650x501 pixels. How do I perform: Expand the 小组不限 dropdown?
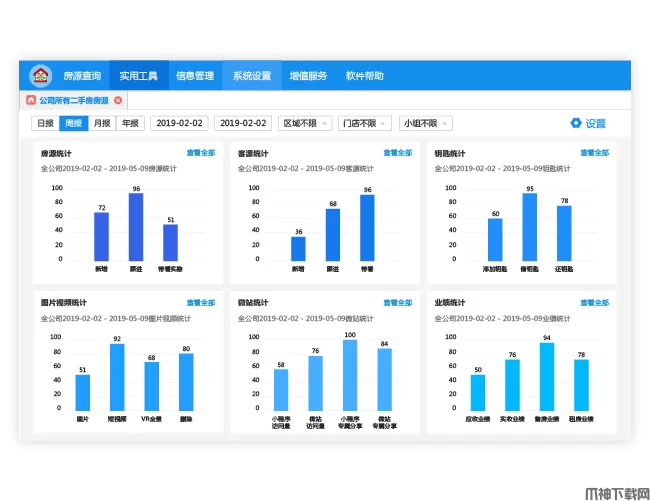tap(426, 123)
